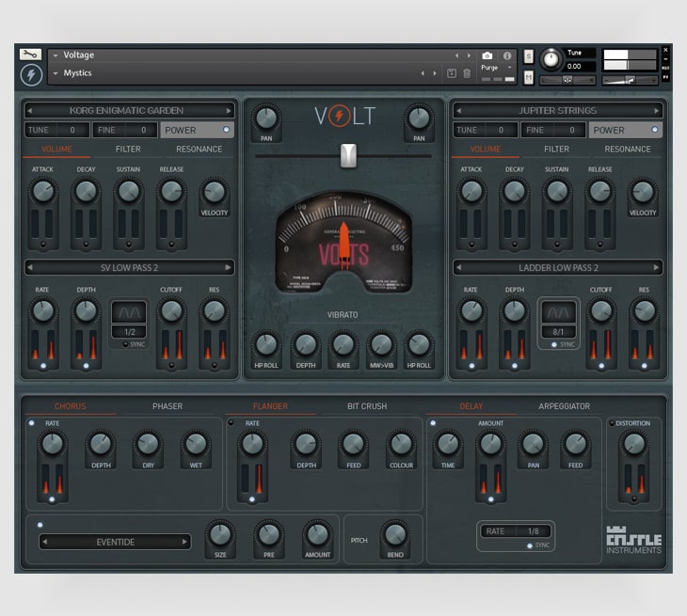
Task: Select the next Mystics snapshot arrow
Action: (435, 73)
